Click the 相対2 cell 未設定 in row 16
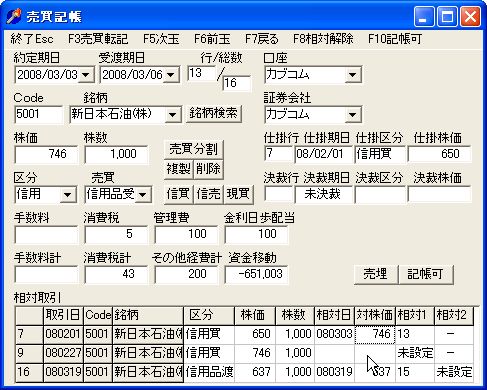487x390 pixels. (454, 372)
